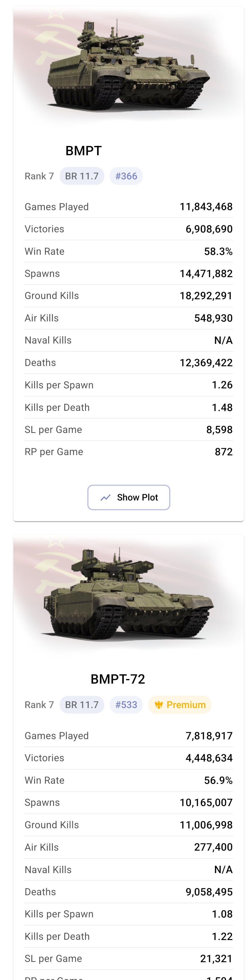Click the #366 rank badge

coord(126,176)
